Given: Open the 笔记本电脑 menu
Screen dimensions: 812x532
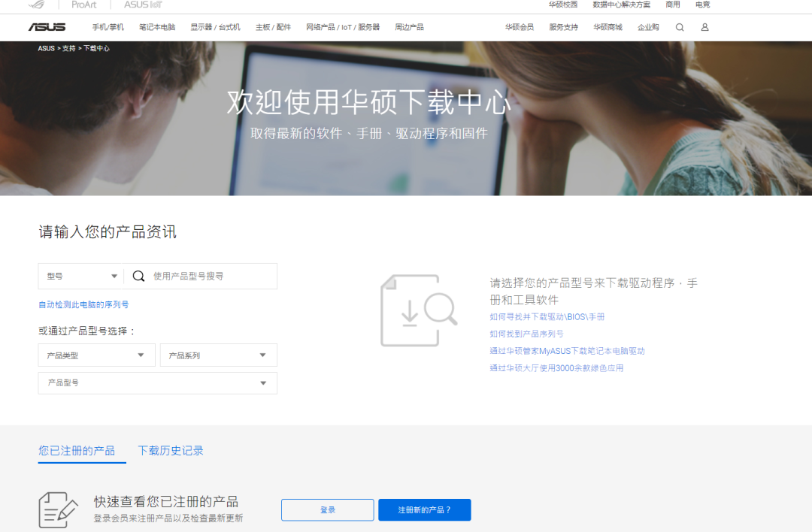Looking at the screenshot, I should pyautogui.click(x=157, y=28).
